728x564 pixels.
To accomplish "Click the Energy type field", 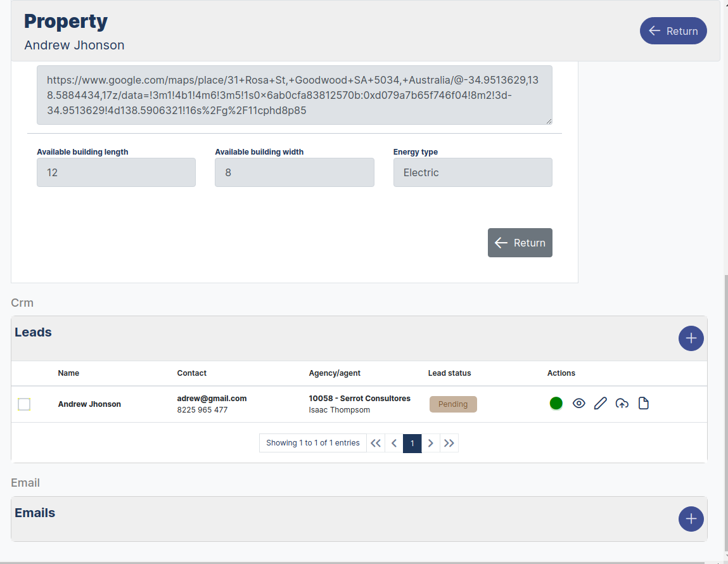I will tap(472, 172).
